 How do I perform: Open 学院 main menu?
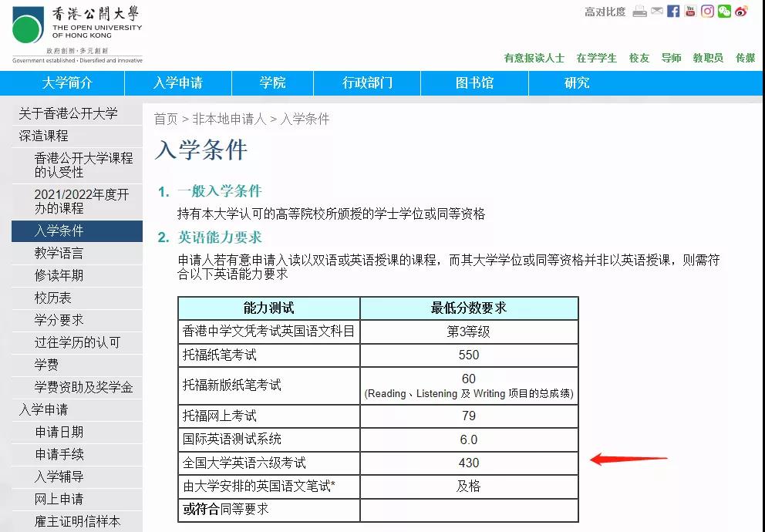coord(272,83)
